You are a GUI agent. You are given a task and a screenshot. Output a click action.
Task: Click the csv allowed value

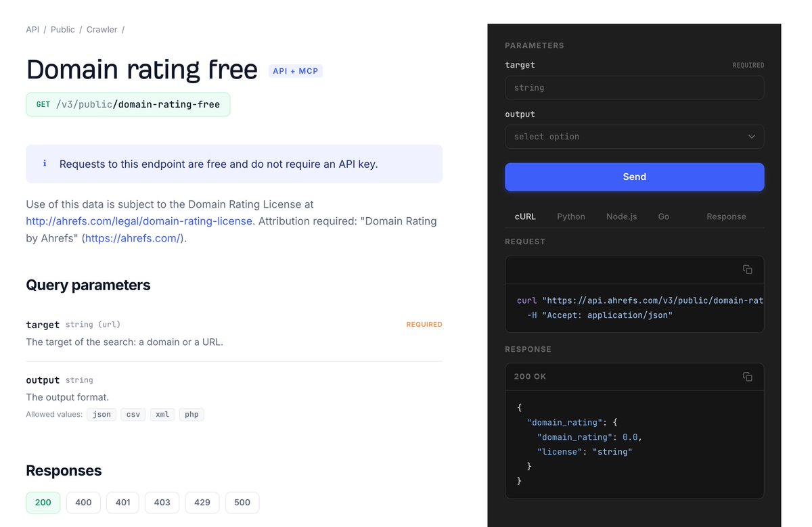tap(133, 415)
